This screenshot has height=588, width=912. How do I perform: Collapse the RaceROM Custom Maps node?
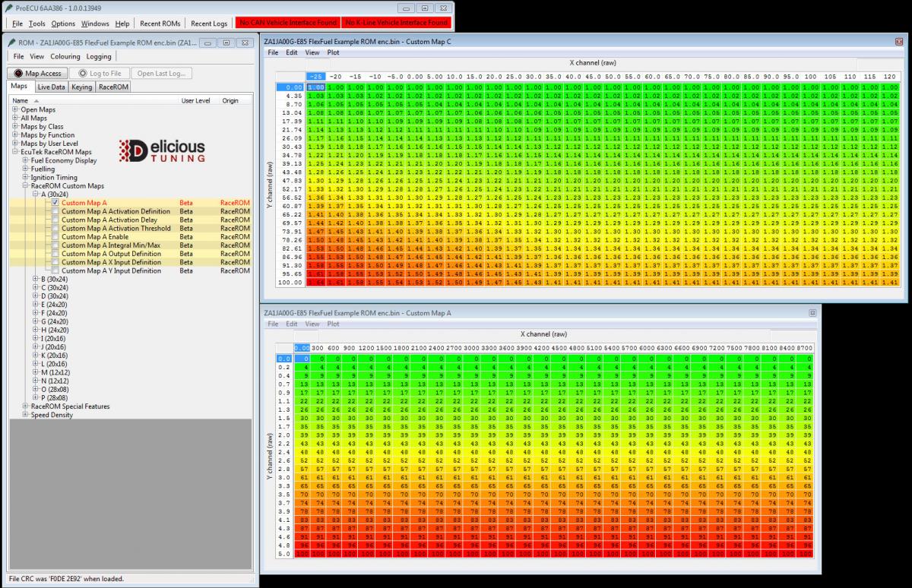(26, 185)
